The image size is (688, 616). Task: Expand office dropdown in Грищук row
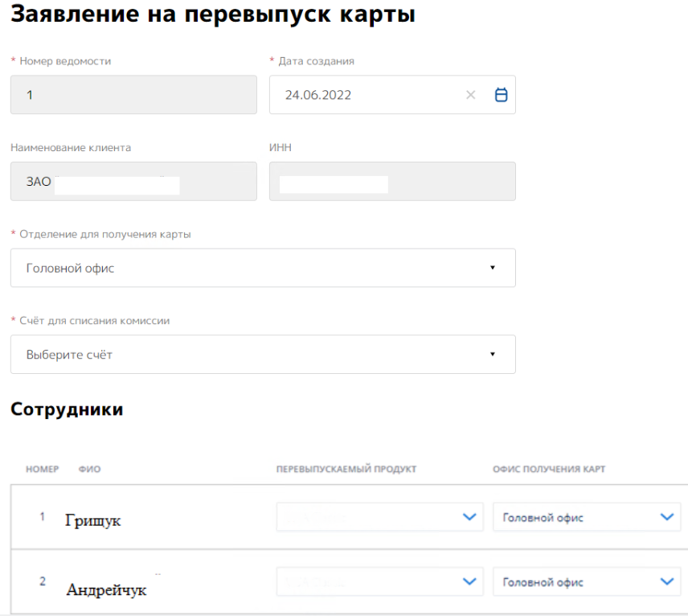pos(587,517)
